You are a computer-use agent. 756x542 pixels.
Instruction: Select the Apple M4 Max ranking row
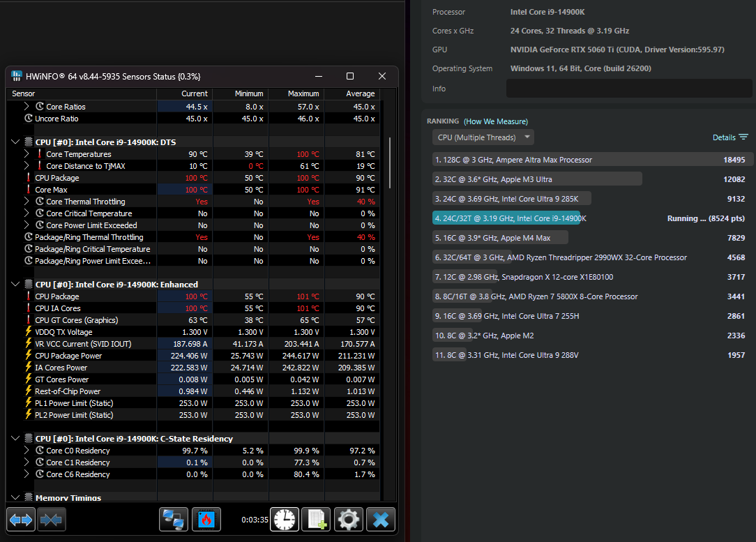pos(591,238)
